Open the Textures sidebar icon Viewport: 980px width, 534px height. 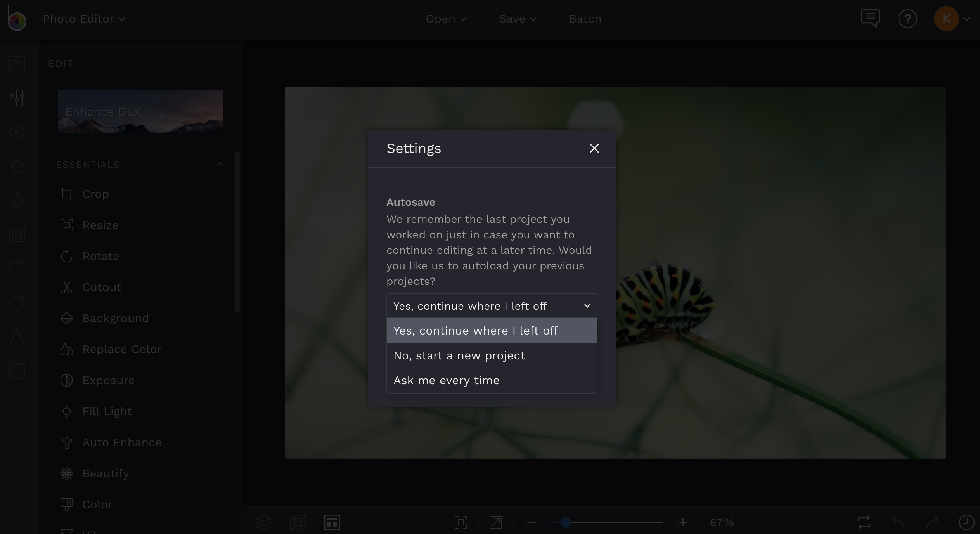point(17,371)
